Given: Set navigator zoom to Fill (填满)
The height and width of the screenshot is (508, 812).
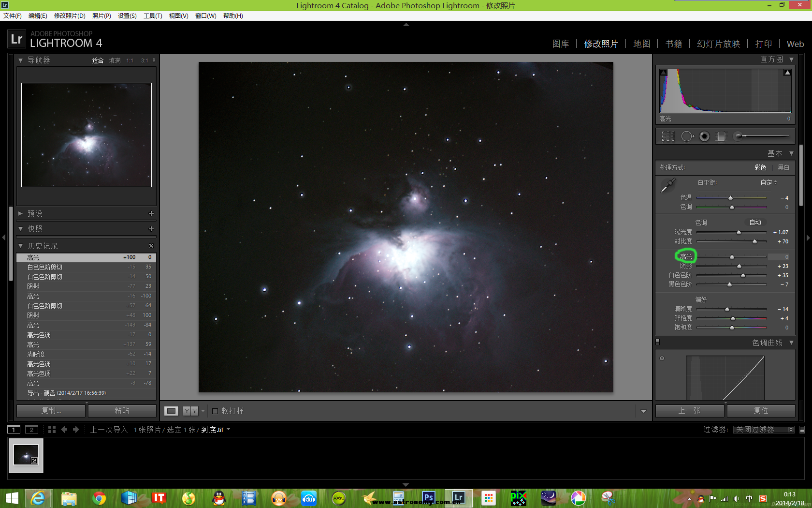Looking at the screenshot, I should click(x=115, y=60).
